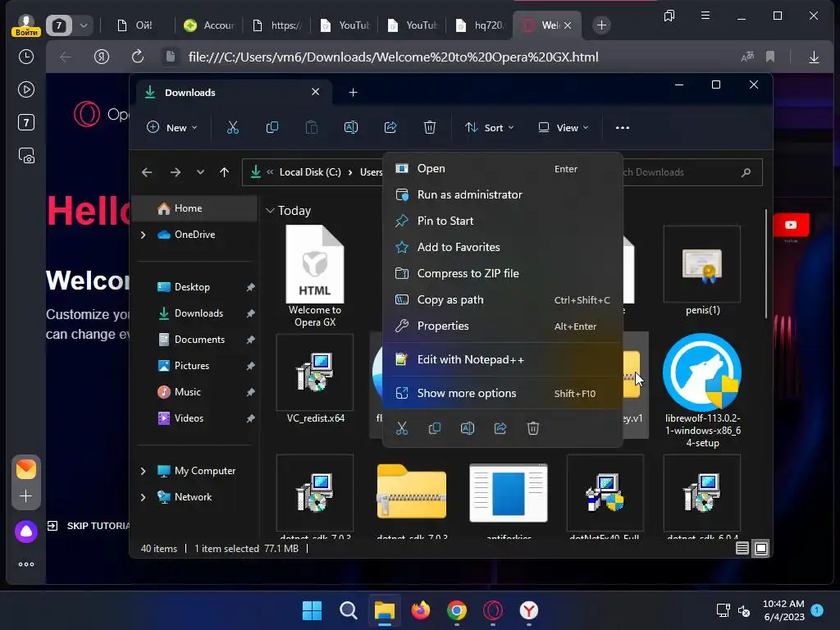Select Welcome to Opera GX HTML file
This screenshot has width=840, height=630.
(x=314, y=276)
